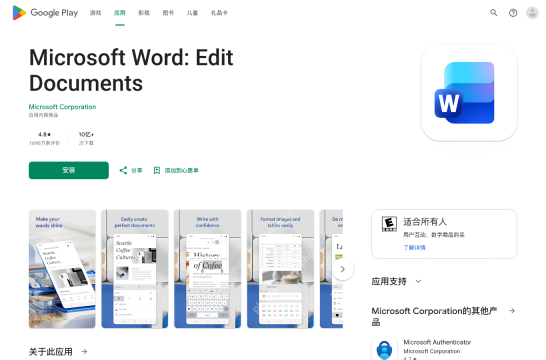Select the 应用 tab
546x360 pixels.
pos(119,13)
